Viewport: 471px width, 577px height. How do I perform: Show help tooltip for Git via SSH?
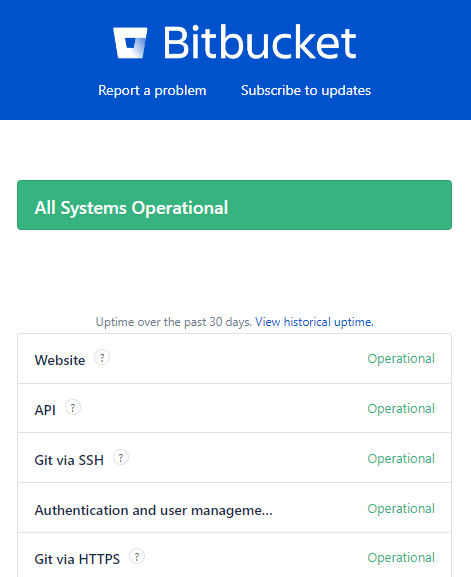tap(121, 457)
